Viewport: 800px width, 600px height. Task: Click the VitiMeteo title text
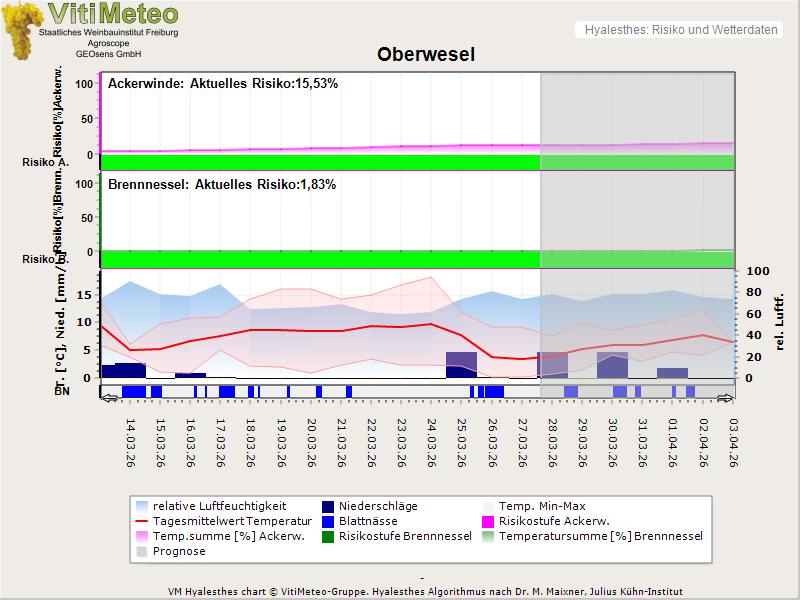tap(113, 14)
